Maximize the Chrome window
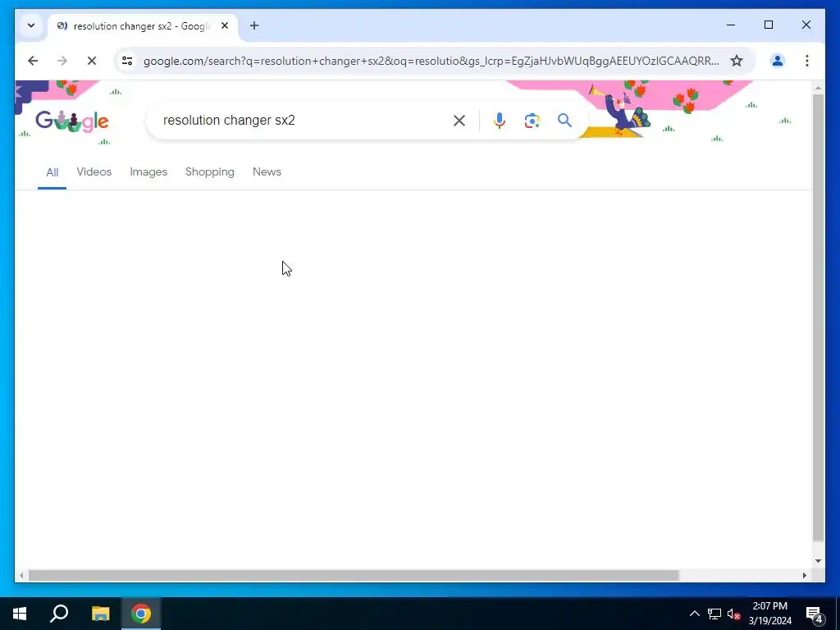The image size is (840, 630). [x=768, y=25]
